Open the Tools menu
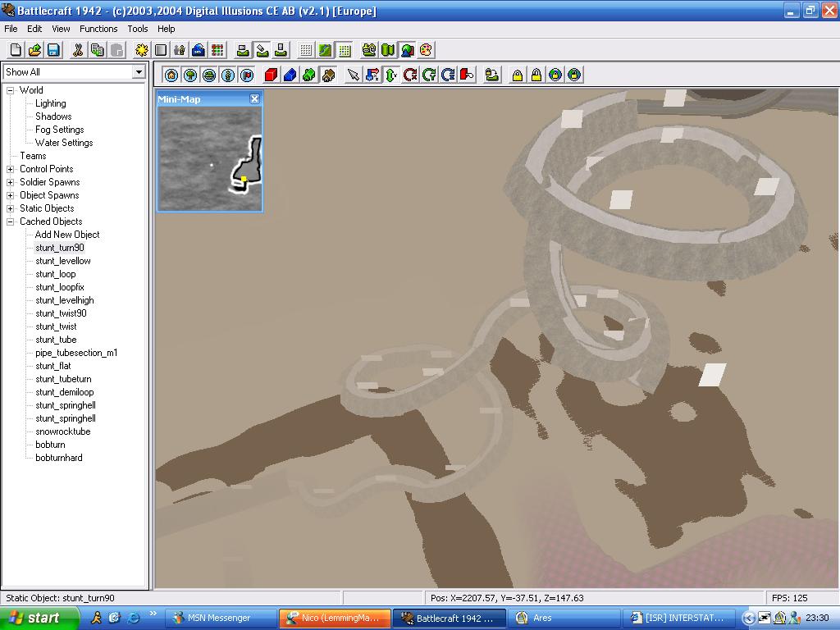The height and width of the screenshot is (630, 840). 137,29
